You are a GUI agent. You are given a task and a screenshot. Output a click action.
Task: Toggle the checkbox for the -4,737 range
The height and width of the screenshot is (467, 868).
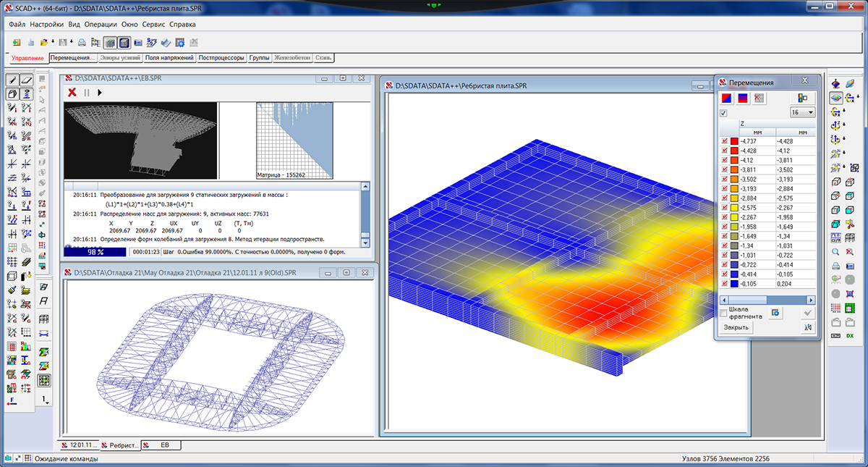pos(725,142)
